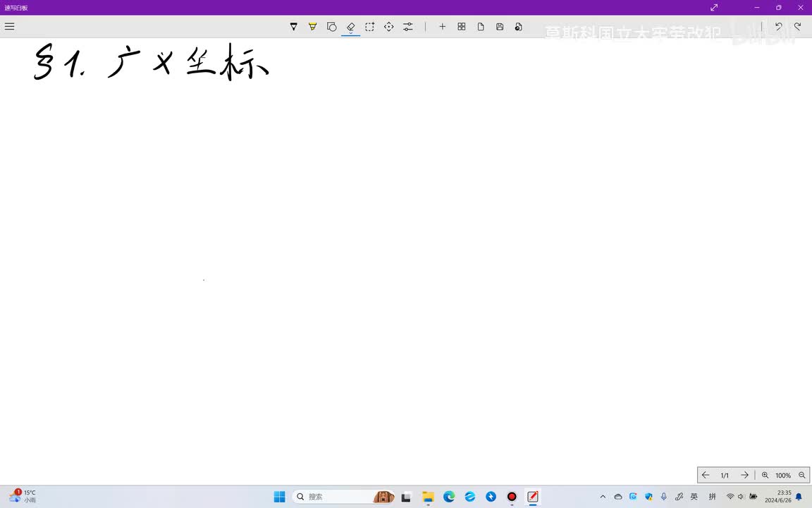The height and width of the screenshot is (508, 812).
Task: Add a new page with plus icon
Action: click(x=442, y=26)
